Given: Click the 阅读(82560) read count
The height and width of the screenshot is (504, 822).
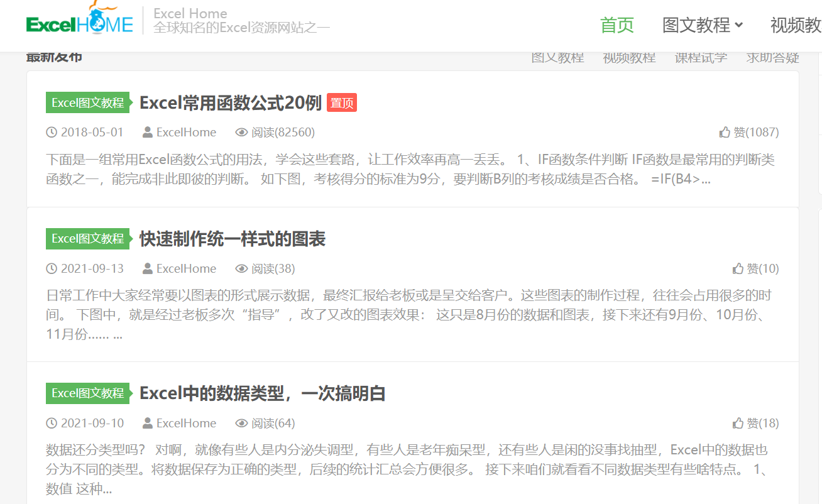Looking at the screenshot, I should tap(283, 133).
